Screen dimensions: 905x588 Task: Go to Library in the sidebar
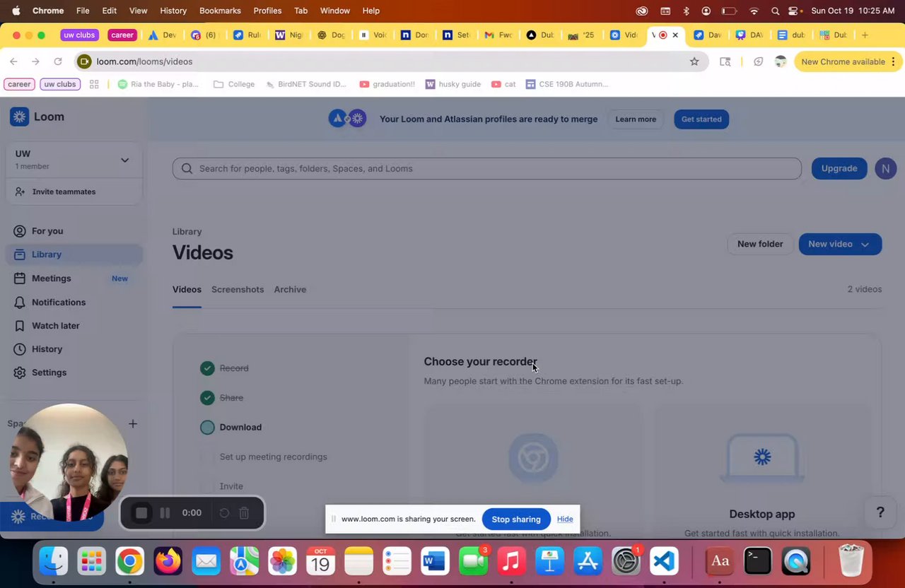[74, 254]
